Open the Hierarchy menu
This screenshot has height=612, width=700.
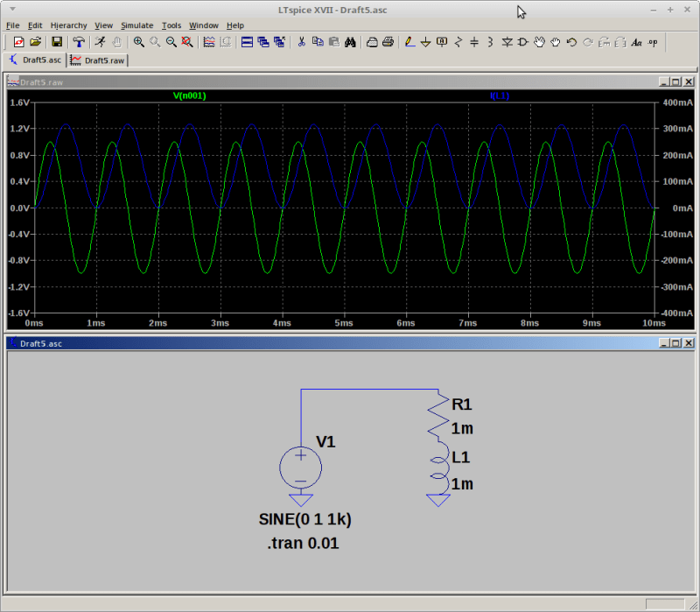click(x=68, y=25)
